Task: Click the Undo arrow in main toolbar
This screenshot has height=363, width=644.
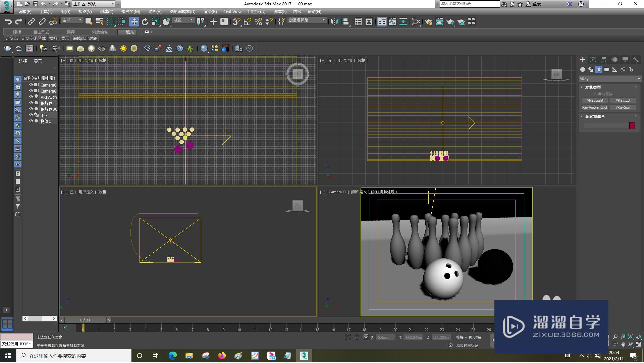Action: (8, 22)
